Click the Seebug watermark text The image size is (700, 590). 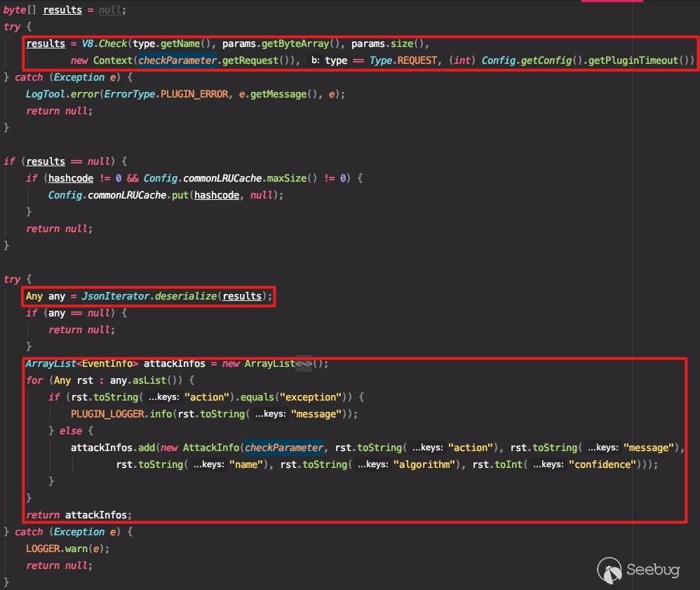pyautogui.click(x=652, y=570)
